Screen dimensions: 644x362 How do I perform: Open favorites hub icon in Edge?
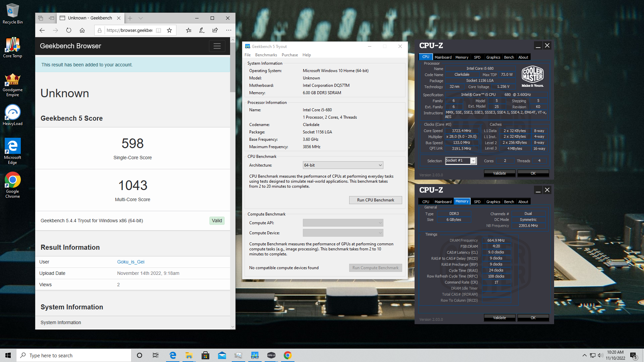tap(189, 30)
